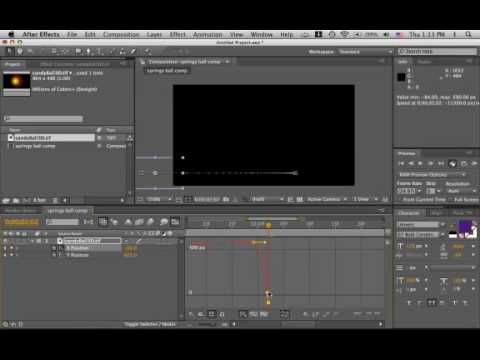Open RAM Preview Options dropdown
The image size is (480, 360).
(432, 175)
